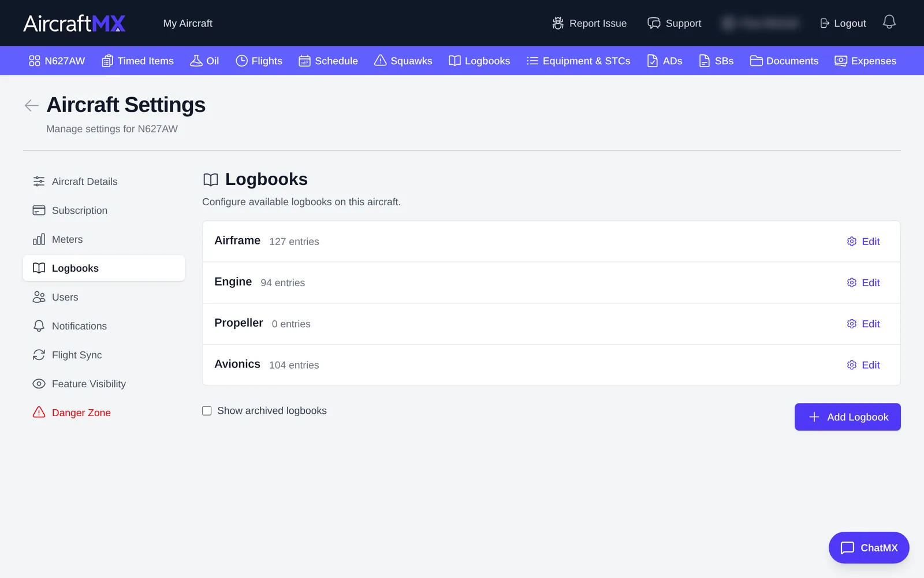Open Meters settings

[104, 239]
